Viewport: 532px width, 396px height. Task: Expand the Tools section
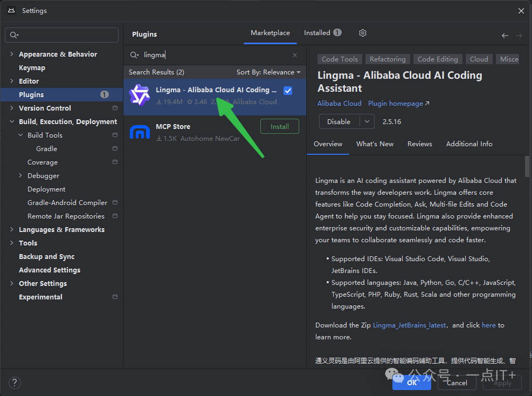click(12, 243)
